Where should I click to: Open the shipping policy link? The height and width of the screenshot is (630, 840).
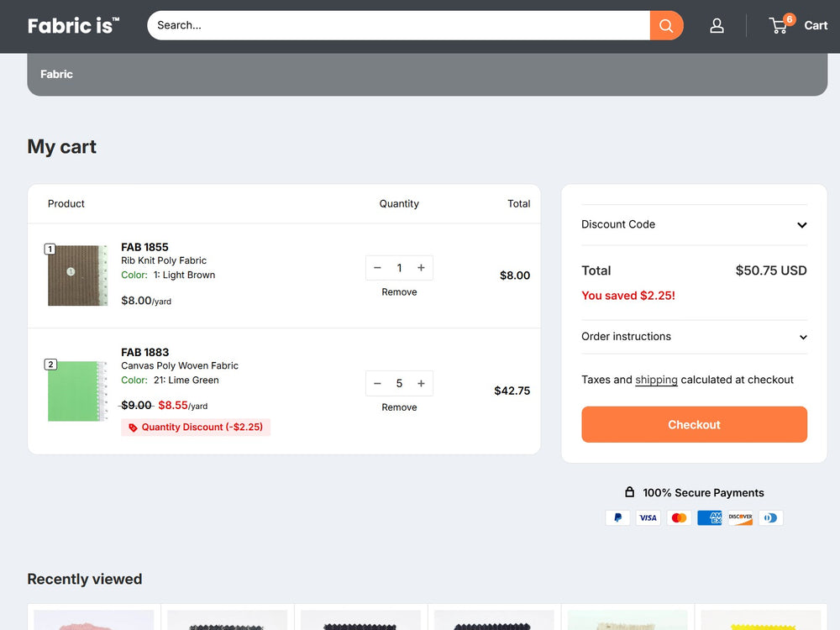[x=656, y=380]
